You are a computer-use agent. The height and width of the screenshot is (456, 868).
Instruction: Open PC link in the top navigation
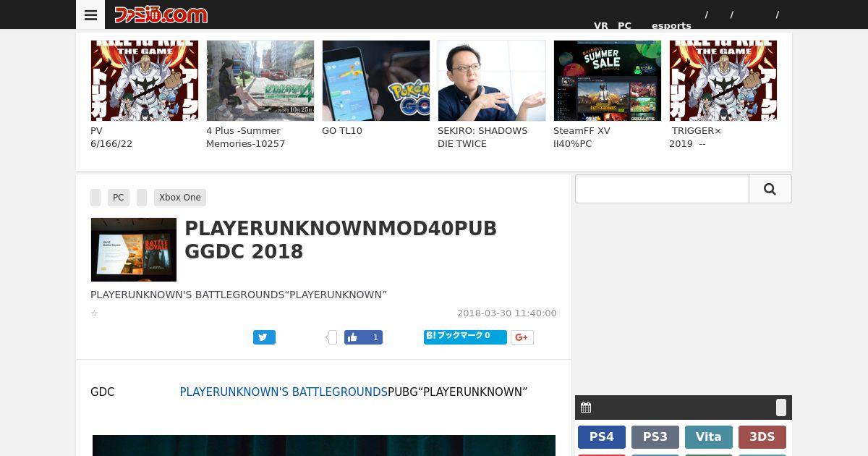click(x=624, y=25)
